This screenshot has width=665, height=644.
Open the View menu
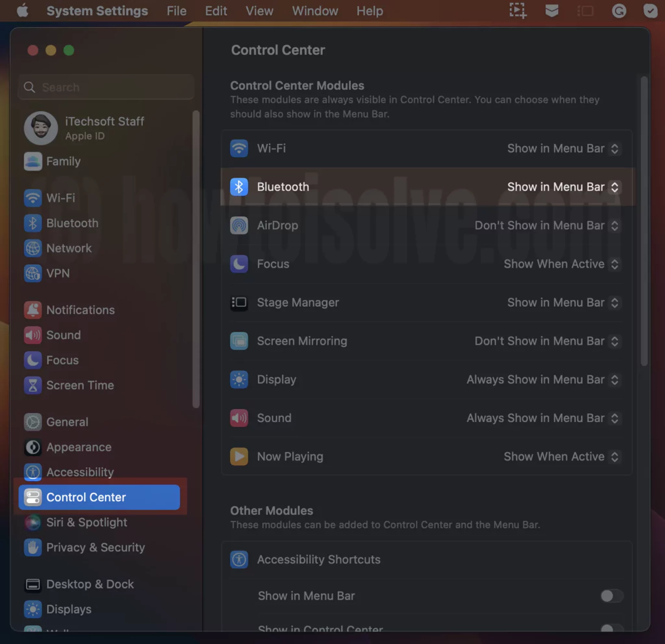click(259, 11)
